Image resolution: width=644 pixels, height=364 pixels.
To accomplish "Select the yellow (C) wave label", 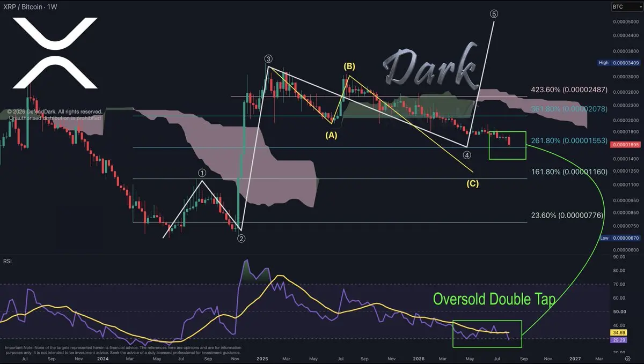I will [x=472, y=184].
